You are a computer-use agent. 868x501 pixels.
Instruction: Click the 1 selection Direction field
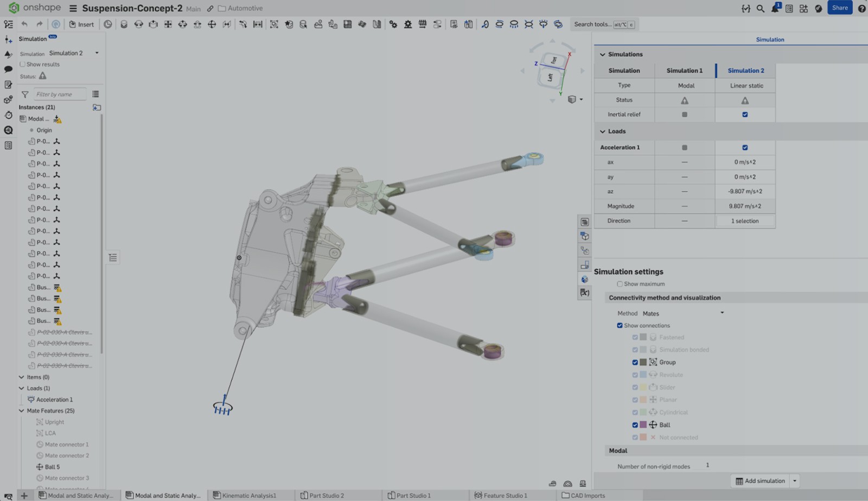[745, 221]
